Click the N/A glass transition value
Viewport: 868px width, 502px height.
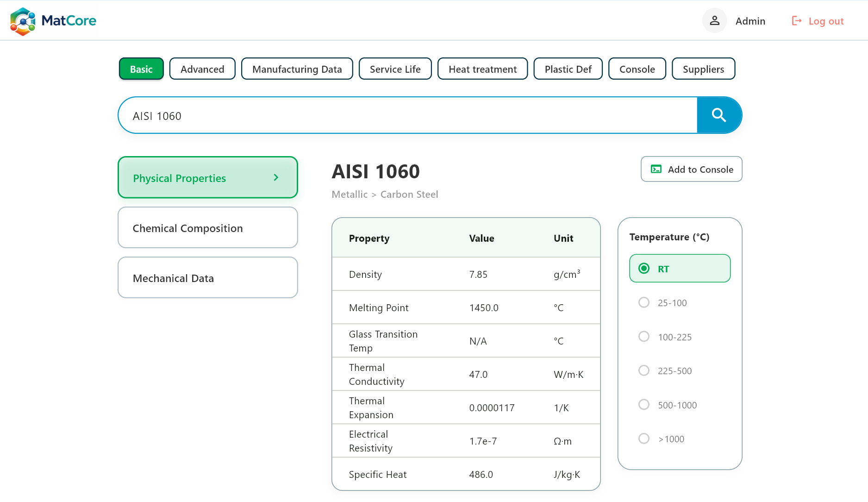pyautogui.click(x=478, y=341)
